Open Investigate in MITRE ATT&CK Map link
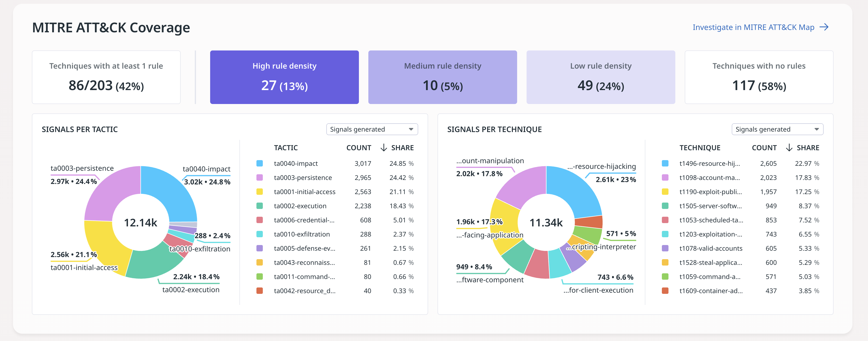 click(x=760, y=27)
